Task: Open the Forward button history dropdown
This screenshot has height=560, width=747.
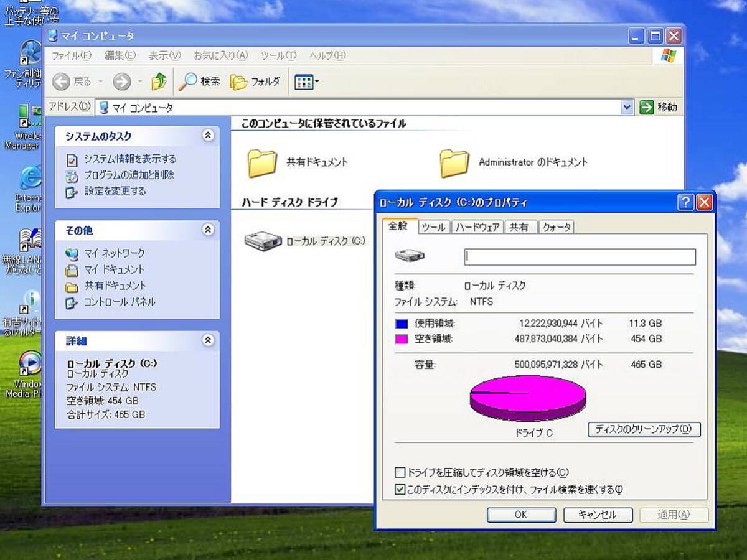Action: [x=139, y=82]
